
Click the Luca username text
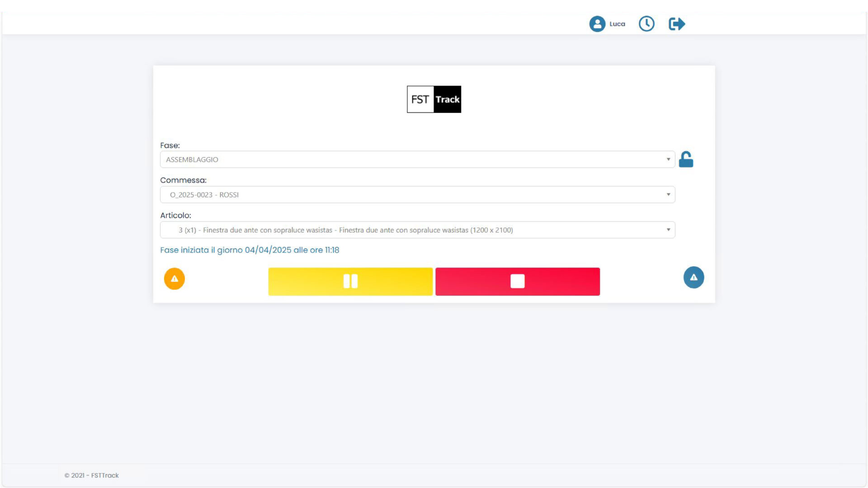click(617, 24)
